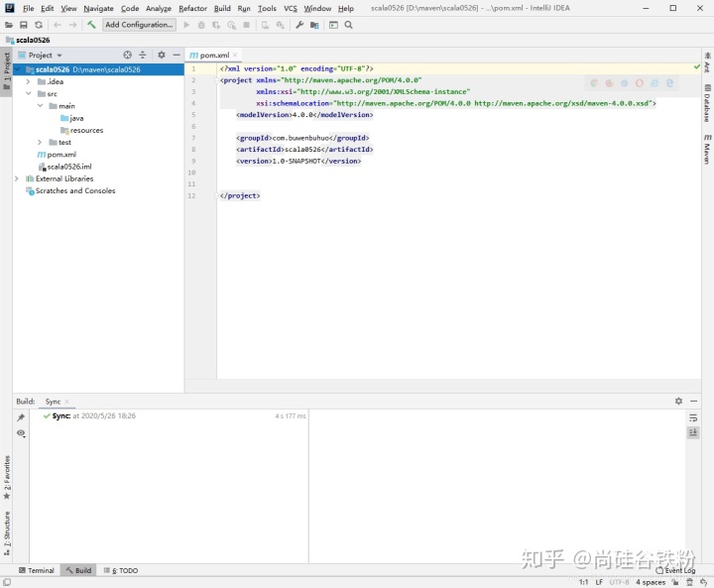Expand External Libraries node arrow
Image resolution: width=714 pixels, height=588 pixels.
(x=17, y=178)
